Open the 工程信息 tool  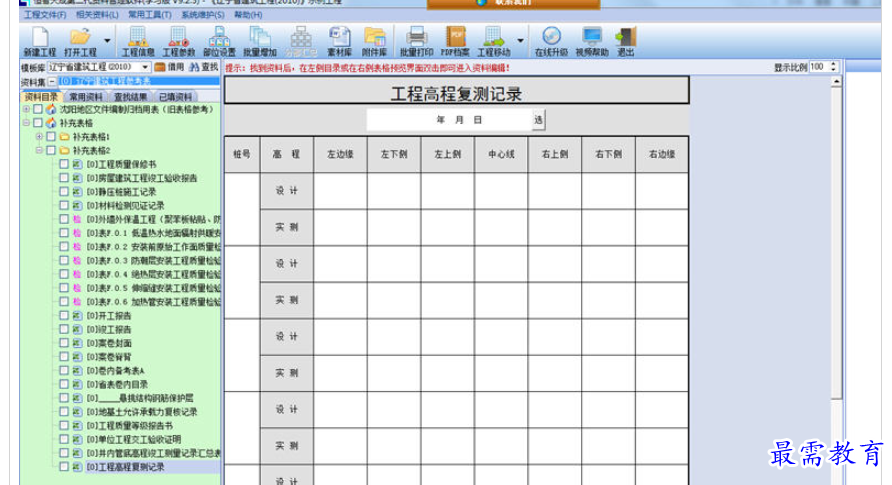(x=138, y=42)
